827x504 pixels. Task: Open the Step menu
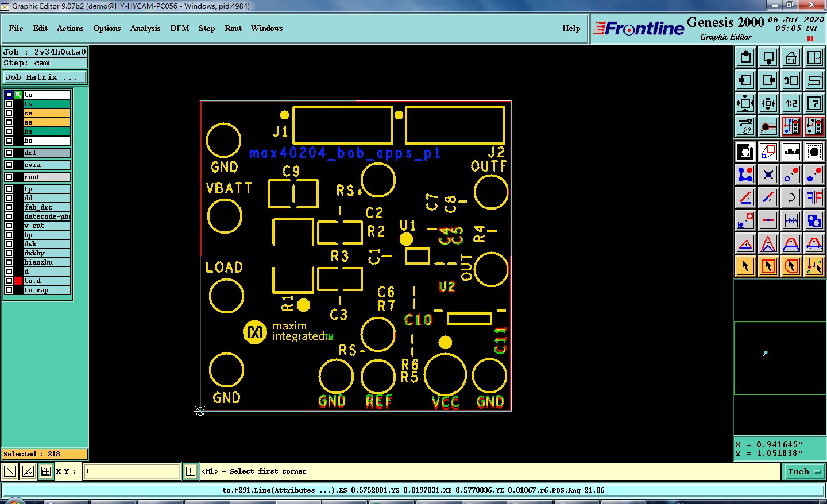pyautogui.click(x=207, y=28)
